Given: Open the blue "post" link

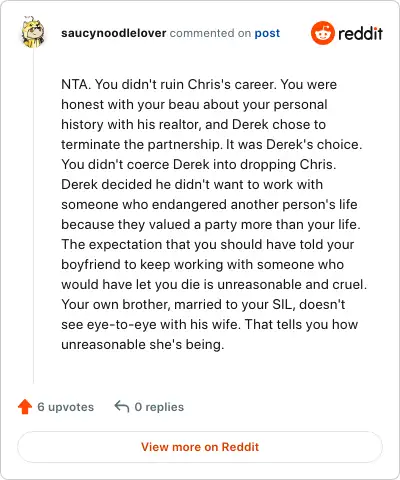Looking at the screenshot, I should [267, 33].
